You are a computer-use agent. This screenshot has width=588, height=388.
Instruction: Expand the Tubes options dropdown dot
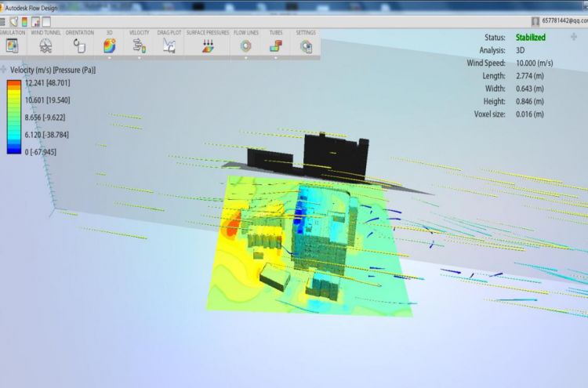(x=276, y=58)
